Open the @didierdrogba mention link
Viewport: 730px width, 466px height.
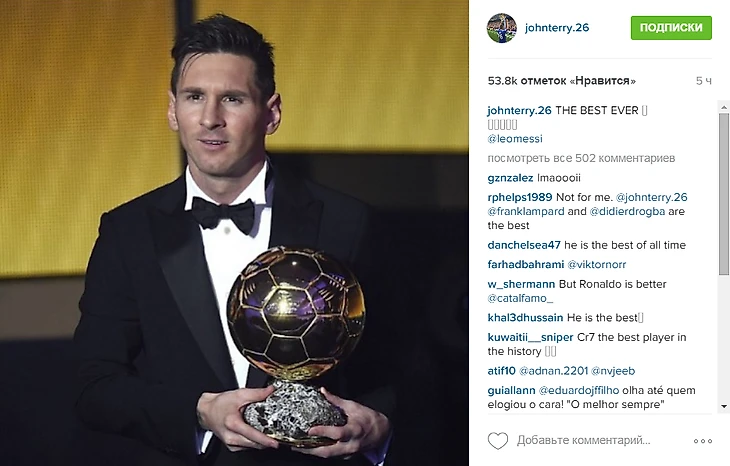coord(627,211)
